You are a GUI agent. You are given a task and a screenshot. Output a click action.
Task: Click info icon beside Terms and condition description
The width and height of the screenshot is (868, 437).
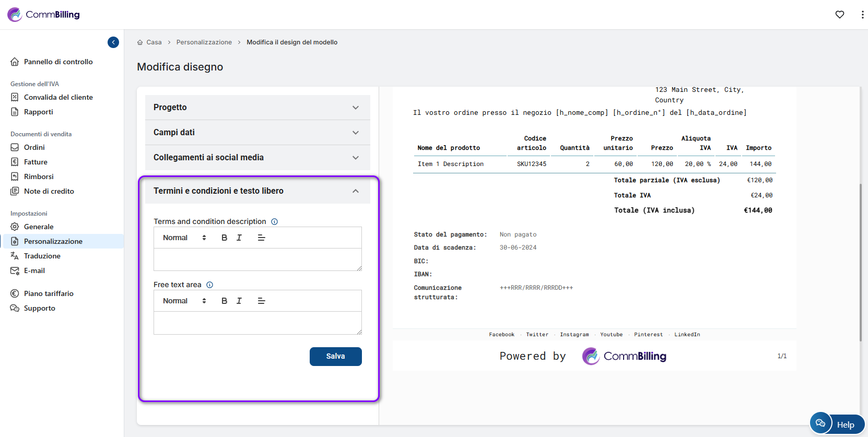pyautogui.click(x=274, y=221)
